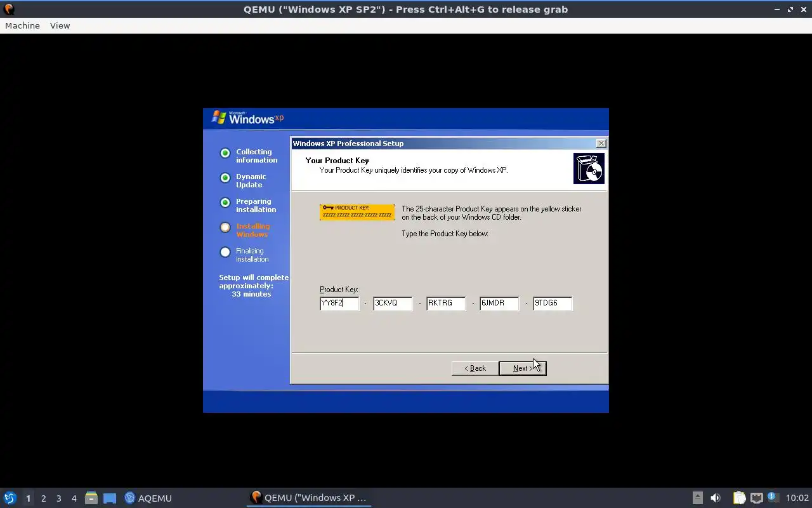The height and width of the screenshot is (508, 812).
Task: Switch to workspace 1
Action: tap(28, 498)
